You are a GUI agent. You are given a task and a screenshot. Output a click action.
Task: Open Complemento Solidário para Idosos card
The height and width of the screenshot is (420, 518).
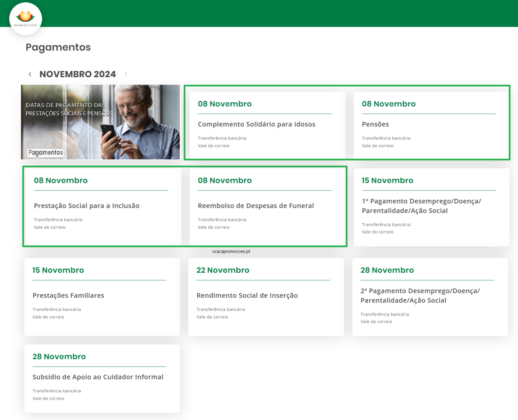[x=267, y=125]
